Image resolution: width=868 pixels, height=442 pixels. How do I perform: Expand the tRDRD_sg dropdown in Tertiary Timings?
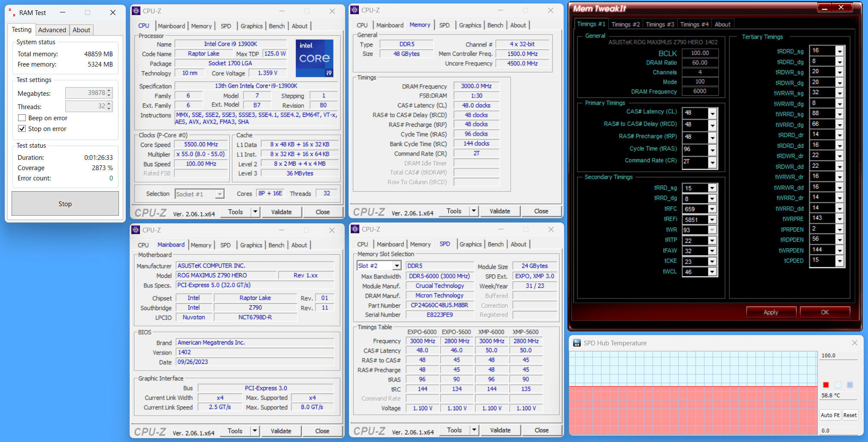(840, 51)
